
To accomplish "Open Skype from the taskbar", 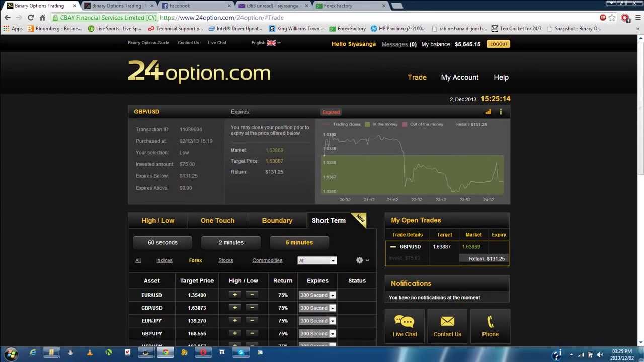I will [241, 353].
